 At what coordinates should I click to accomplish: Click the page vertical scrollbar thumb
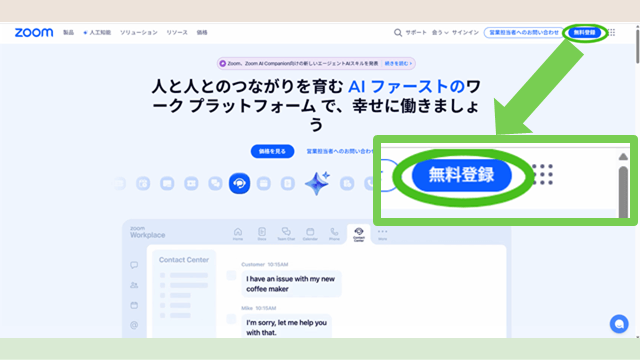click(x=638, y=46)
